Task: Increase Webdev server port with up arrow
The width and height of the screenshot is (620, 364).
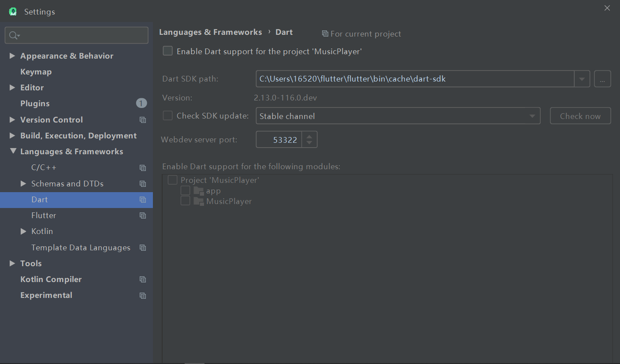Action: 309,136
